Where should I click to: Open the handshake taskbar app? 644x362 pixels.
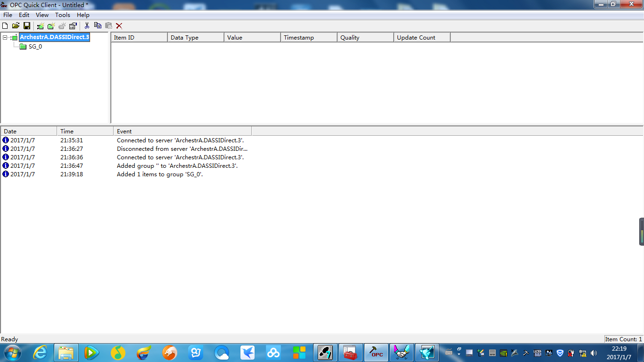[402, 353]
